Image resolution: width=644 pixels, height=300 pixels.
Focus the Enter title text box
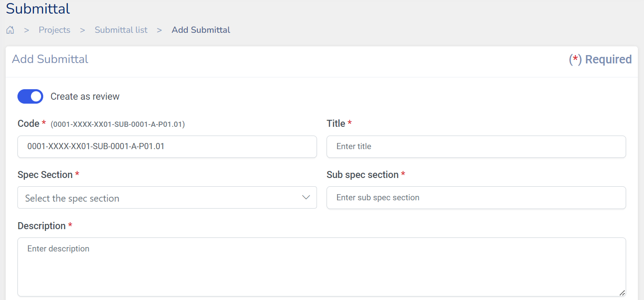[x=476, y=147]
